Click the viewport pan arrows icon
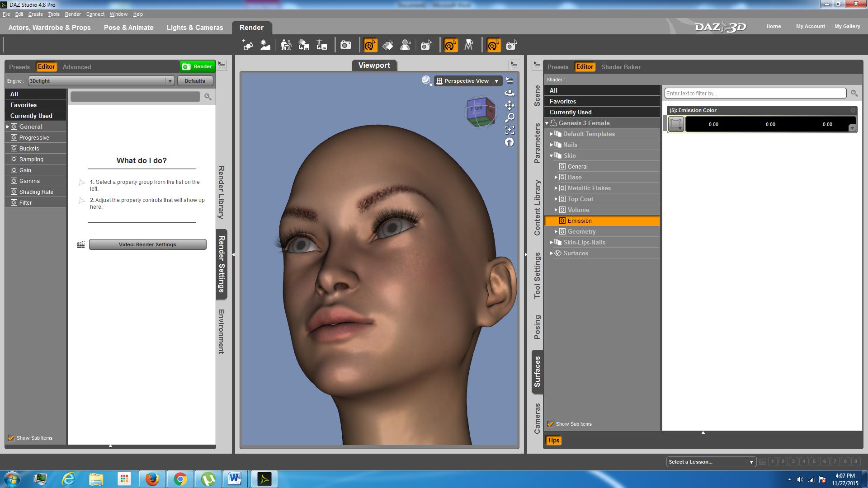 coord(509,106)
